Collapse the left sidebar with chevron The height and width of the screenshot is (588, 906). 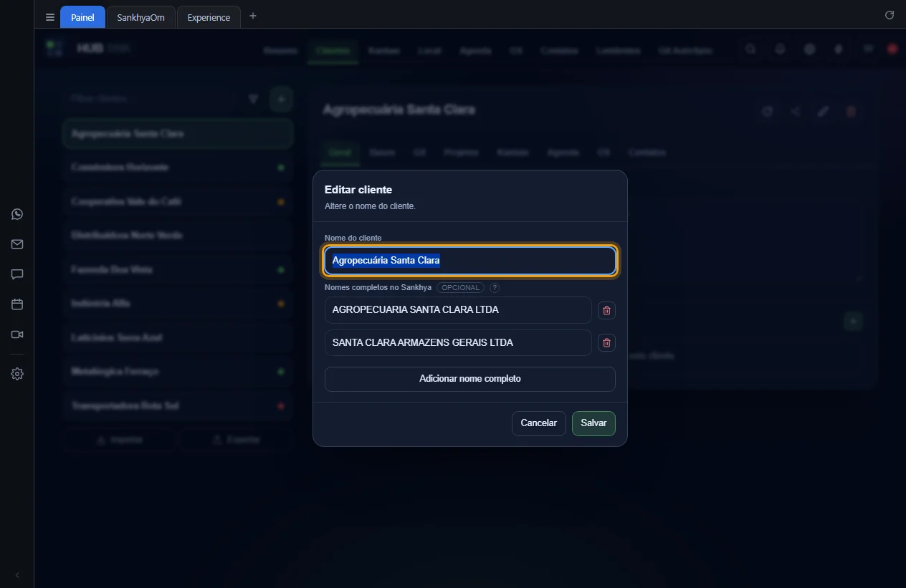click(17, 575)
